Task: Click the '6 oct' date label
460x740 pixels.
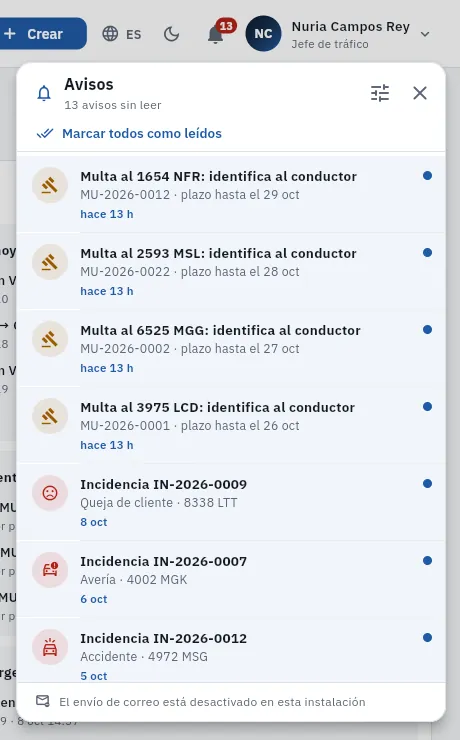Action: click(93, 599)
